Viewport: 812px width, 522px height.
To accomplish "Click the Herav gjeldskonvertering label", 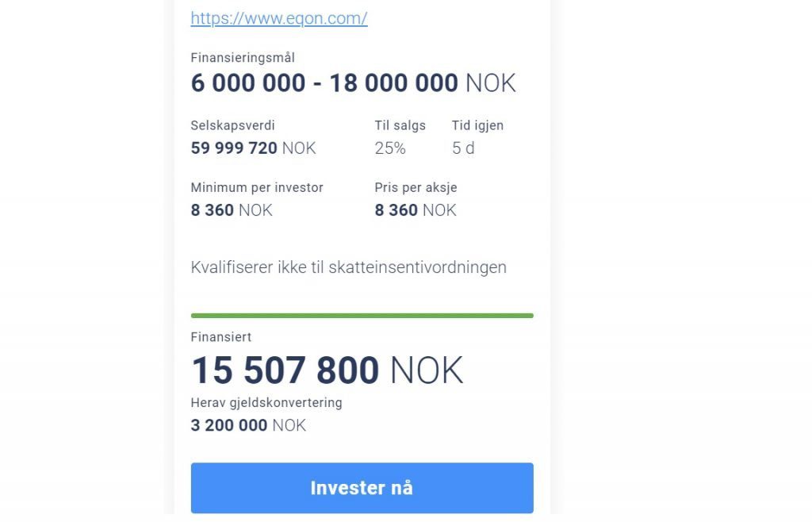I will pos(266,403).
